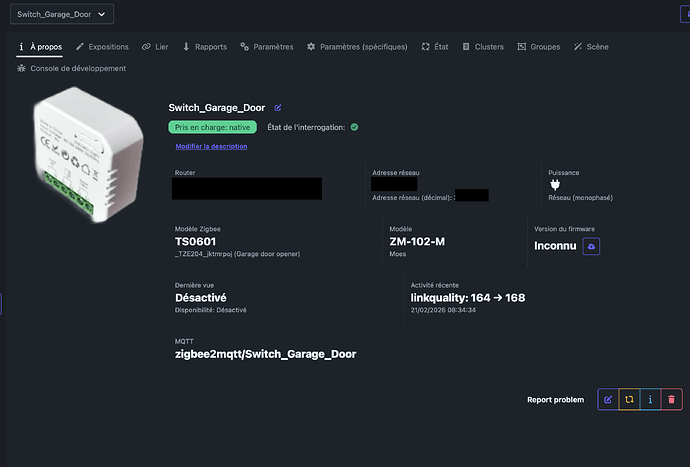This screenshot has height=467, width=690.
Task: Go to the Rapports tab
Action: (x=203, y=47)
